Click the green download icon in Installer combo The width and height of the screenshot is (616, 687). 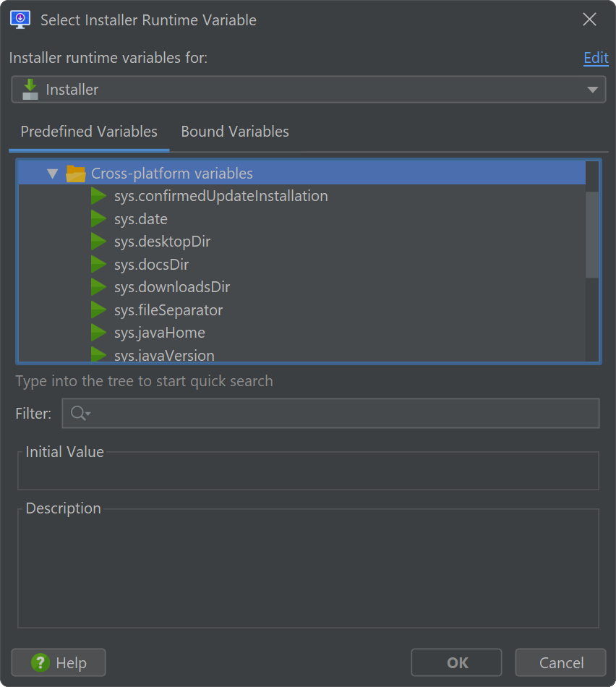click(30, 90)
